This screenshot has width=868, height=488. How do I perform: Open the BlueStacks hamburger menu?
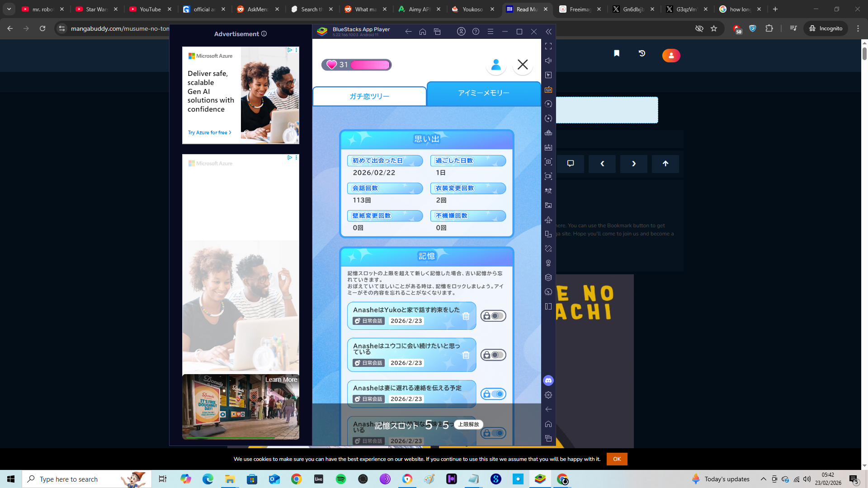(491, 32)
